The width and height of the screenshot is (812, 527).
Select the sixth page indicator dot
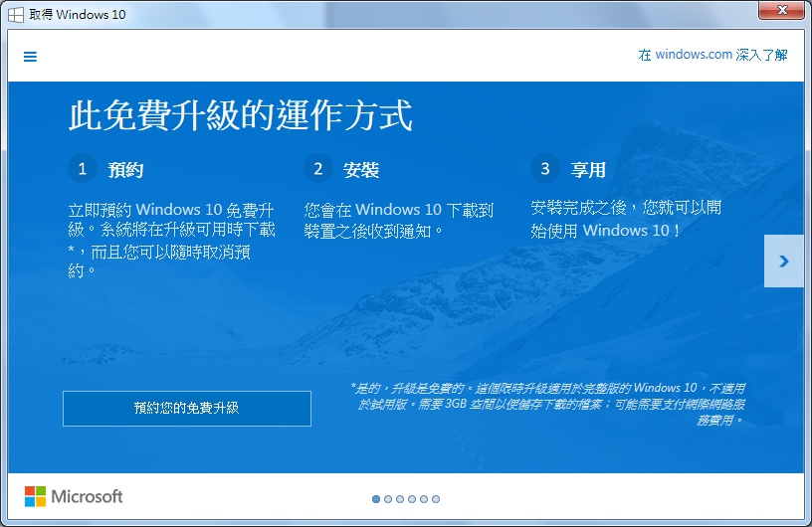pos(436,499)
